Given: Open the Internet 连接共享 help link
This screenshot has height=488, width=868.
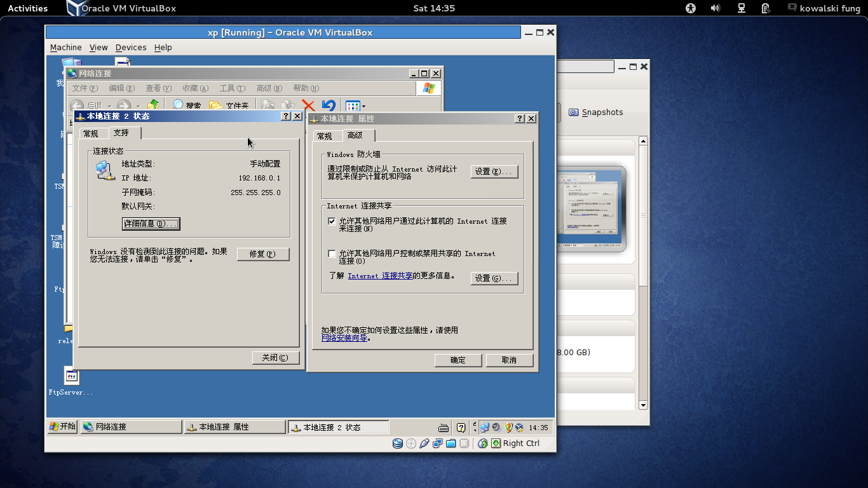Looking at the screenshot, I should tap(380, 276).
